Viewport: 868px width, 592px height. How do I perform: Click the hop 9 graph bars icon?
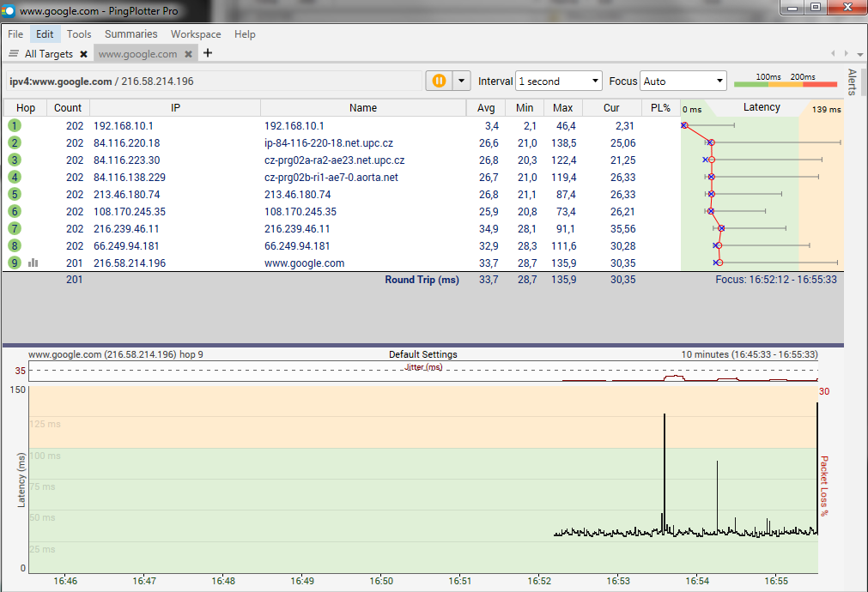point(33,263)
